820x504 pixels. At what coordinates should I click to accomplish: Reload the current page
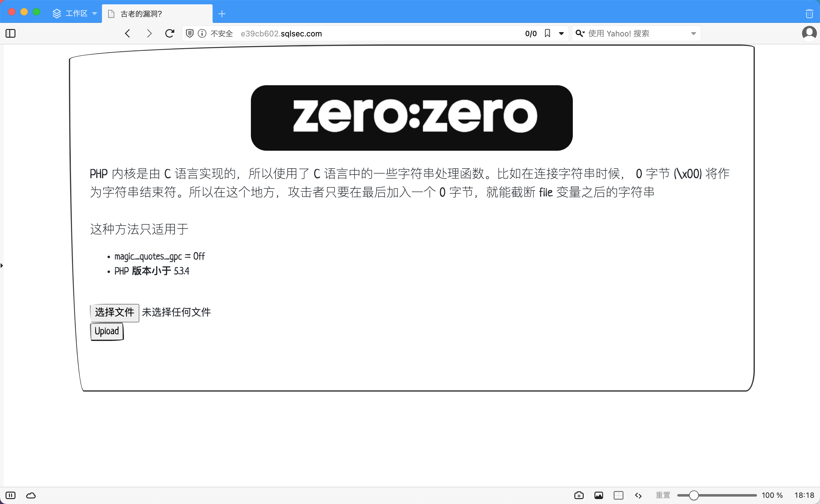tap(170, 33)
